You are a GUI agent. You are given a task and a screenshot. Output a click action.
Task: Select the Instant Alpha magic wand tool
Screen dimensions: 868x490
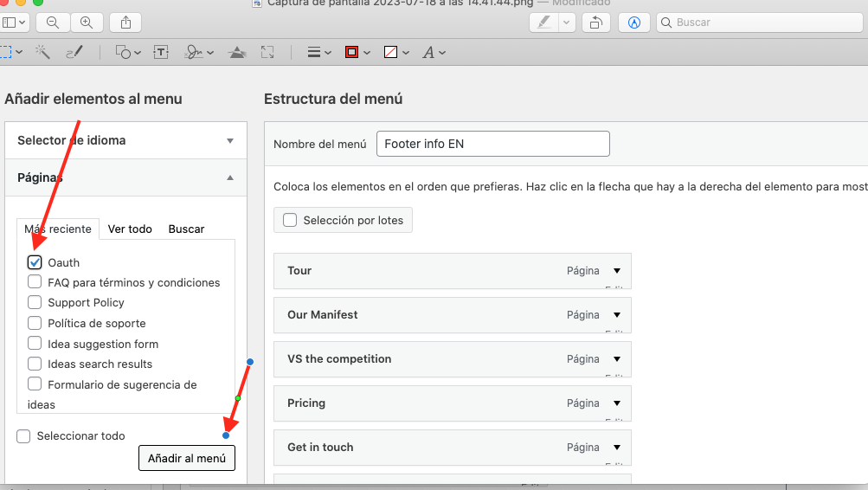point(42,53)
